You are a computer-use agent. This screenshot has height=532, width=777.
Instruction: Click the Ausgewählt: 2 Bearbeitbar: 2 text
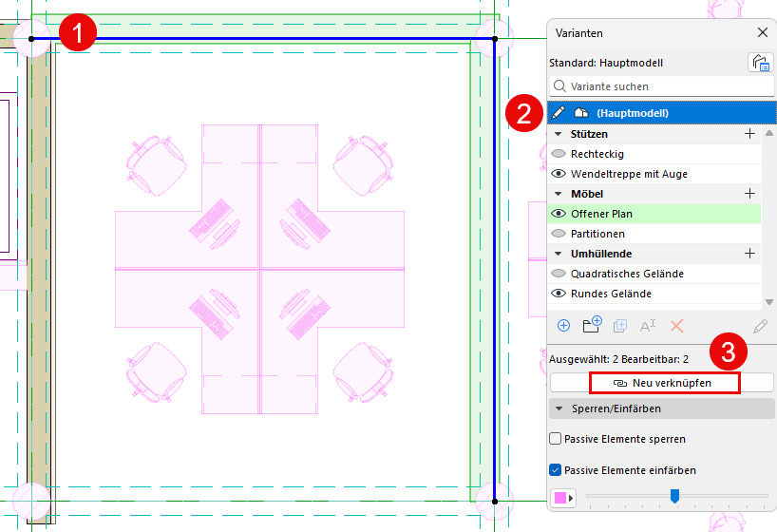619,359
